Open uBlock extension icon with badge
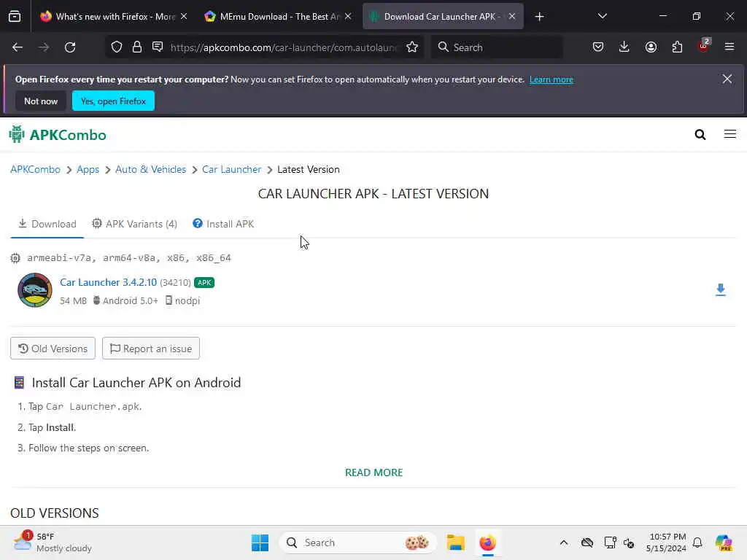 point(704,46)
